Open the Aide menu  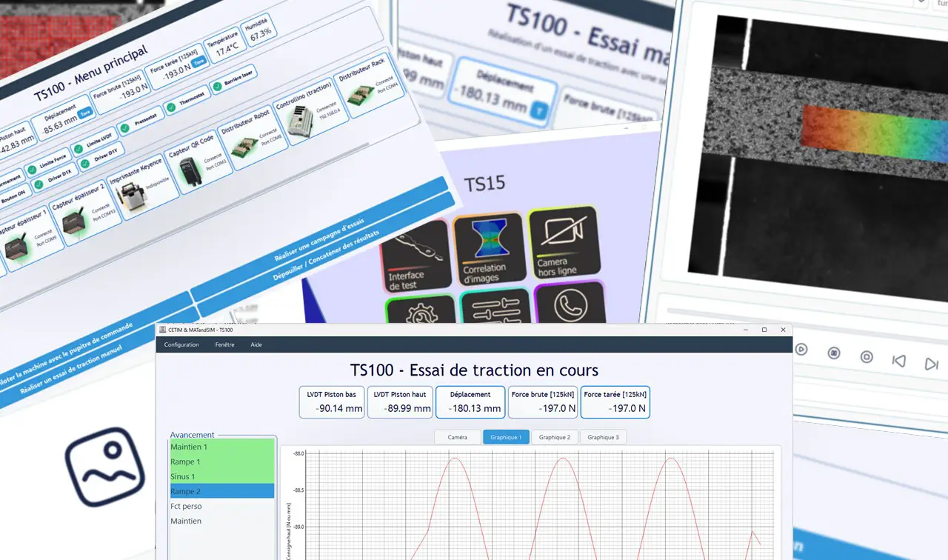256,344
